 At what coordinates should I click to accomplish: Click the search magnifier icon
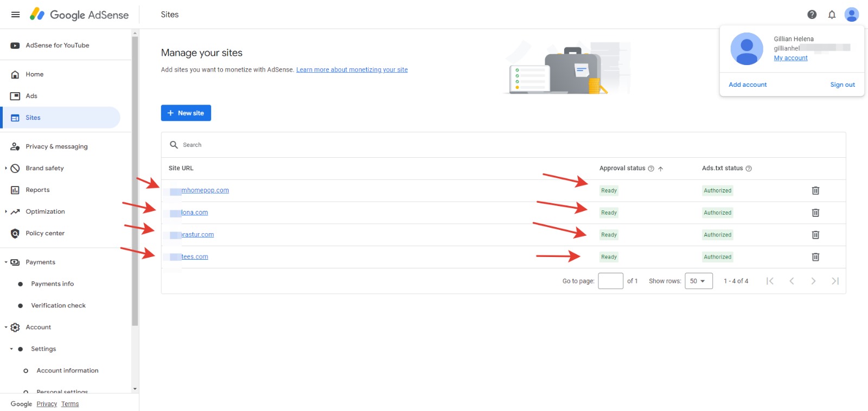pos(174,145)
